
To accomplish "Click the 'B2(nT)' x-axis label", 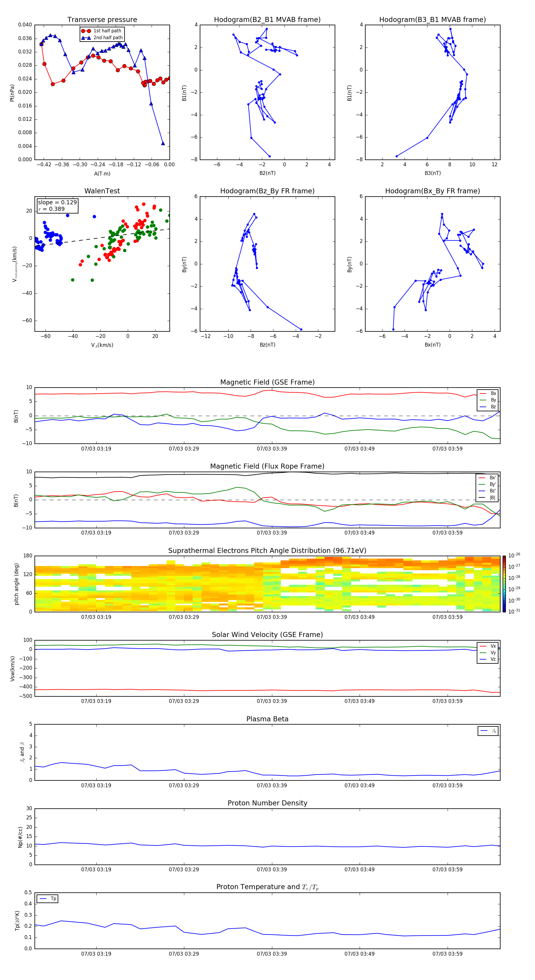I will click(x=267, y=173).
